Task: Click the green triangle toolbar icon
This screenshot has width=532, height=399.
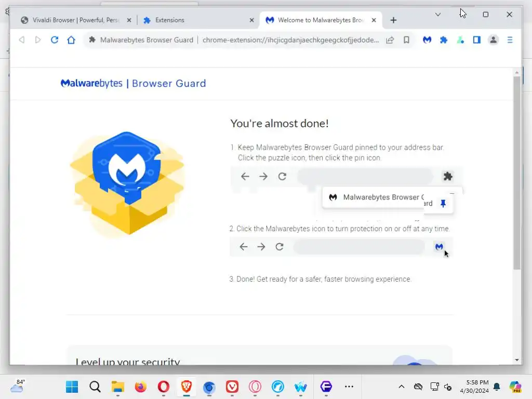Action: pos(460,40)
